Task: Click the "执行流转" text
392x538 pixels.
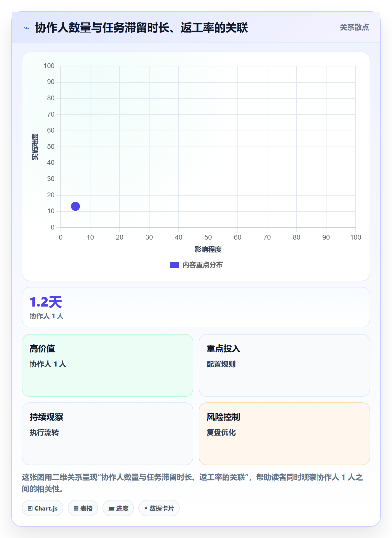Action: [44, 432]
